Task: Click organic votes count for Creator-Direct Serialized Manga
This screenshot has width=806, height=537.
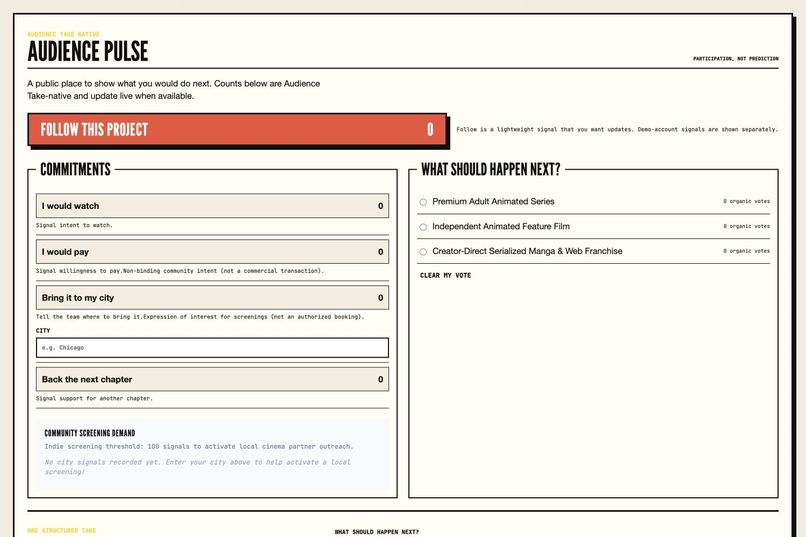Action: [746, 251]
